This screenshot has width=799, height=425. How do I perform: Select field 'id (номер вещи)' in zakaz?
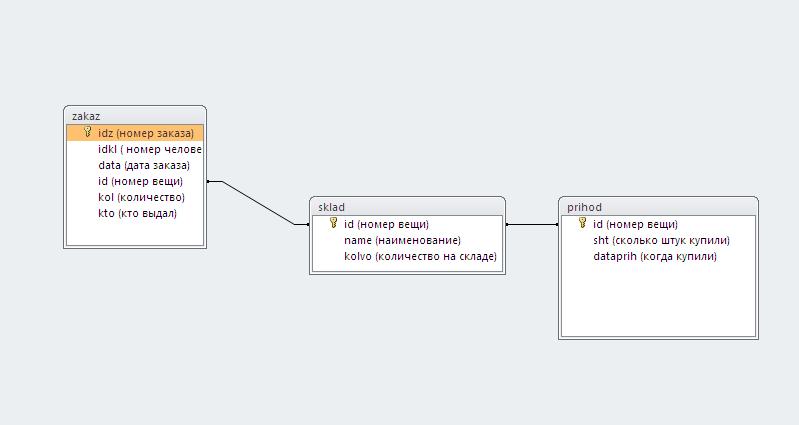(135, 181)
